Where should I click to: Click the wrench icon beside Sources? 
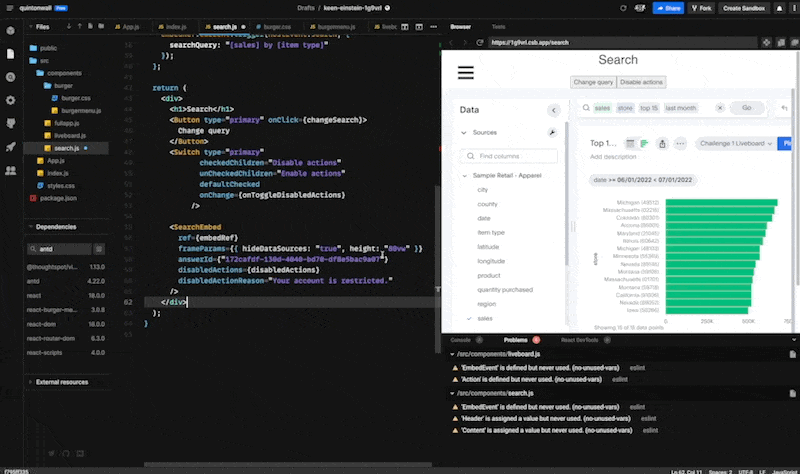[552, 133]
